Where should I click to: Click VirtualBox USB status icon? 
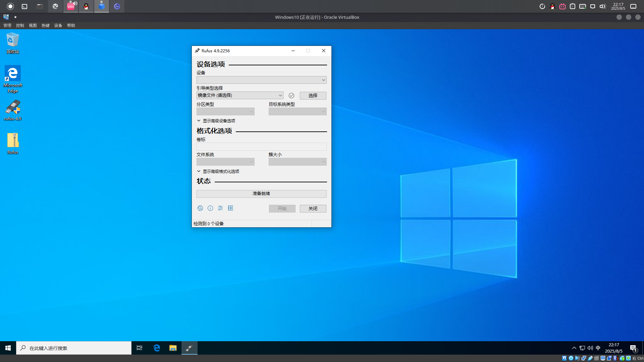click(x=590, y=358)
